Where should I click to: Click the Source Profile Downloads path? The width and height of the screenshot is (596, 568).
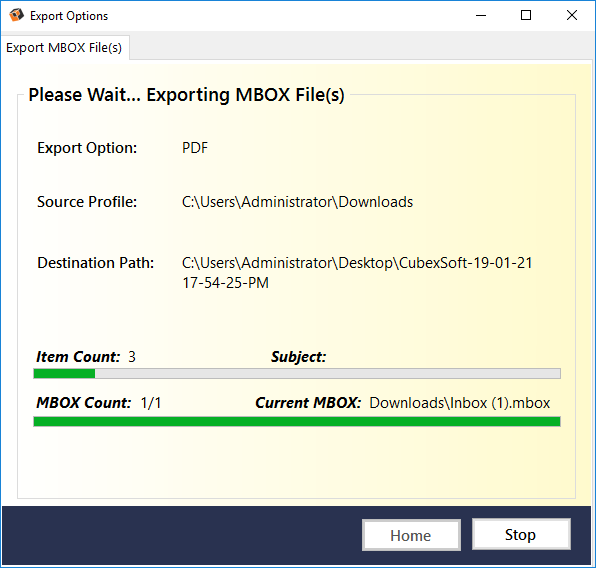[298, 202]
